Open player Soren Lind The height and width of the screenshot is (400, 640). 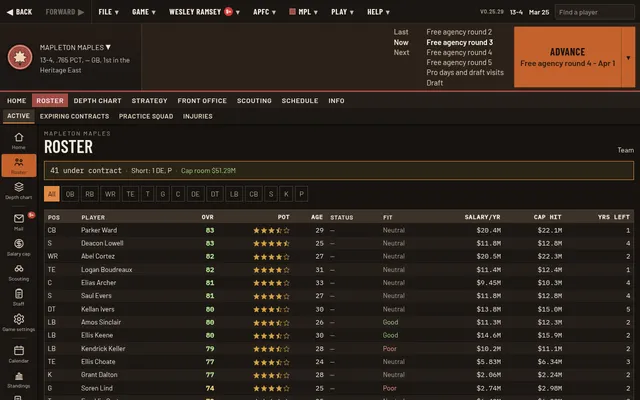(96, 388)
